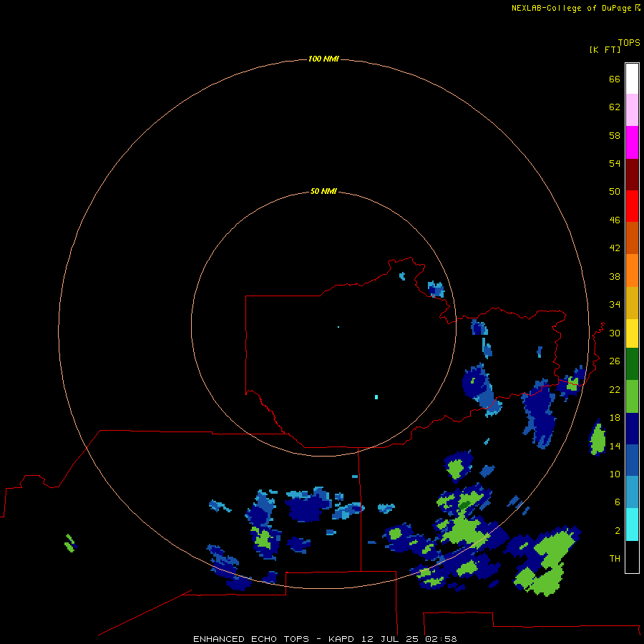
Task: Click the 62 legend value
Action: (x=615, y=107)
